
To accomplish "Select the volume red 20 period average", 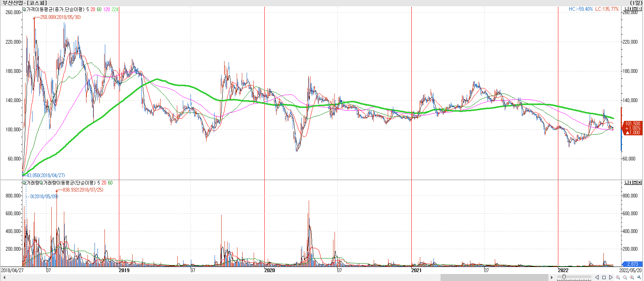I will 104,183.
